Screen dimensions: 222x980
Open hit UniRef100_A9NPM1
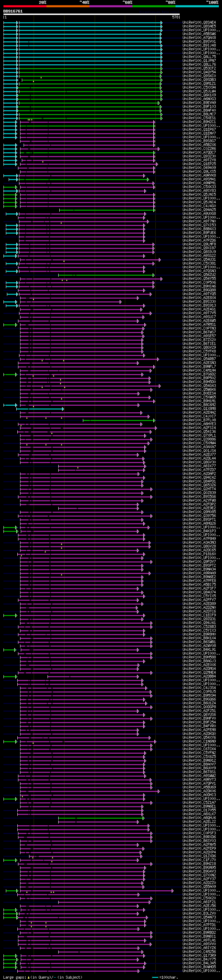[x=199, y=183]
